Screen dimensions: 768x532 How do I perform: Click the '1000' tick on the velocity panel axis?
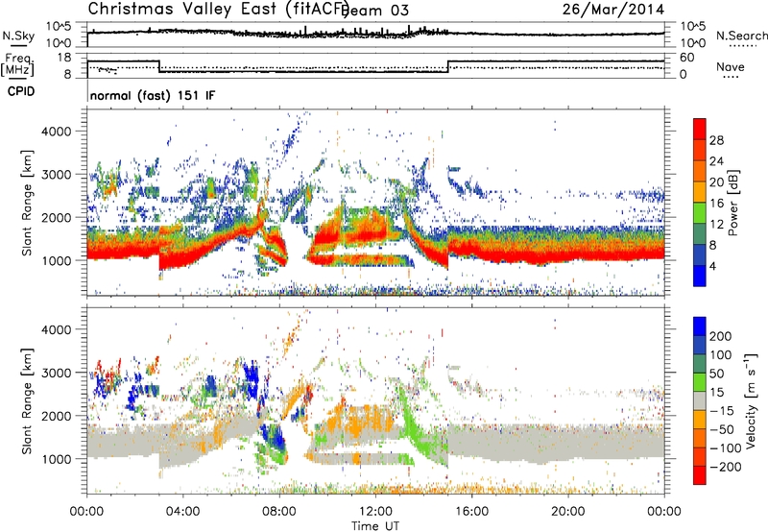[57, 459]
